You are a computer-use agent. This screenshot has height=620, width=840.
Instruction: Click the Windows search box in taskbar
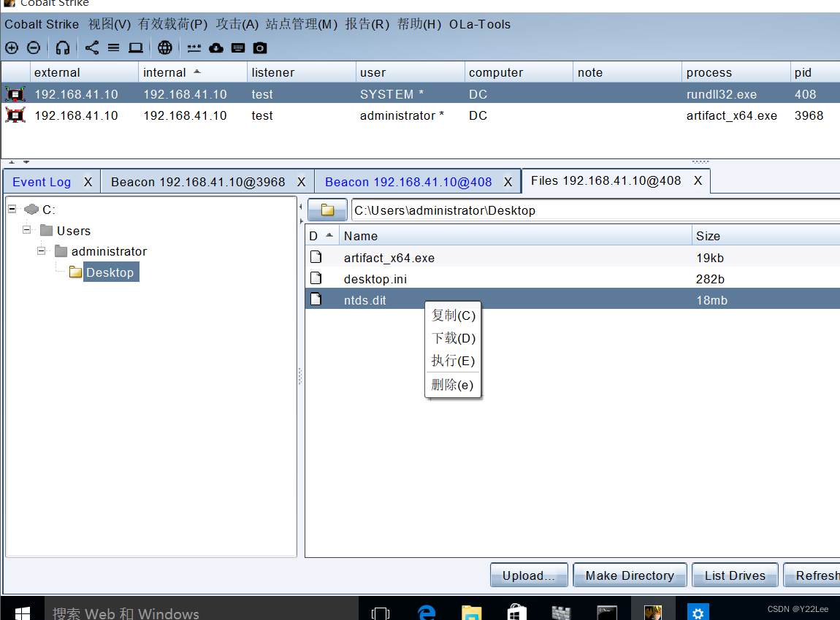[201, 611]
